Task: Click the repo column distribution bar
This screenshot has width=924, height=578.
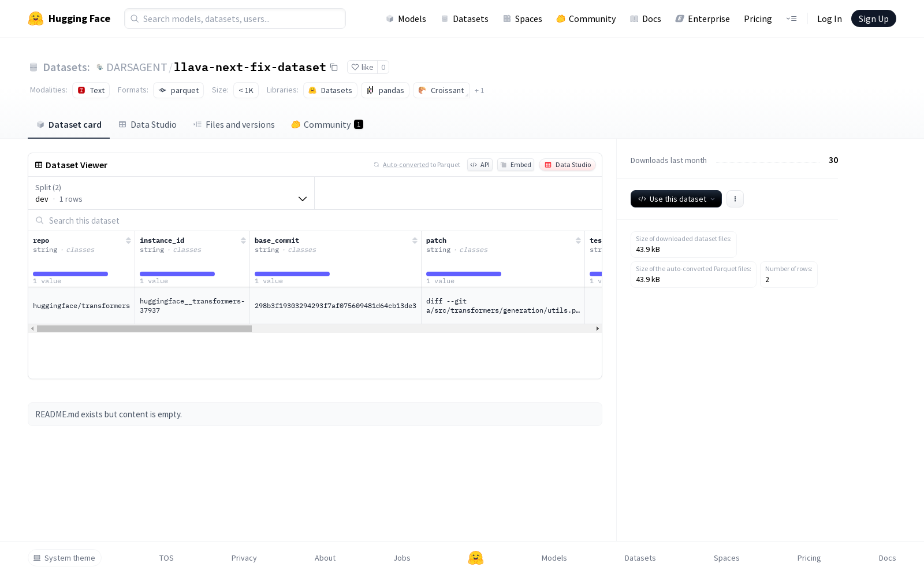Action: (x=70, y=274)
